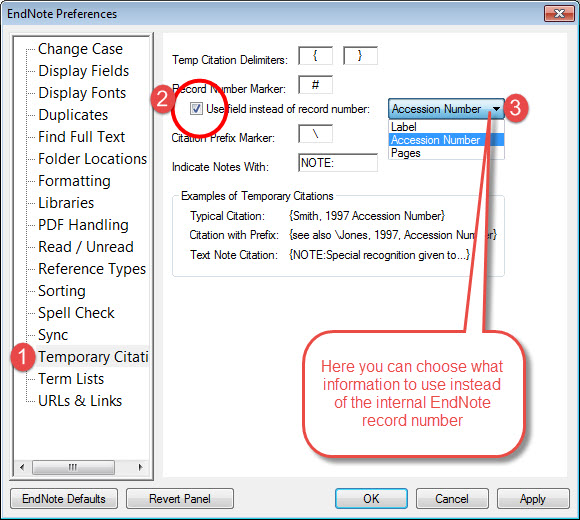Click the sidebar scroll right arrow
This screenshot has width=580, height=520.
[x=140, y=467]
